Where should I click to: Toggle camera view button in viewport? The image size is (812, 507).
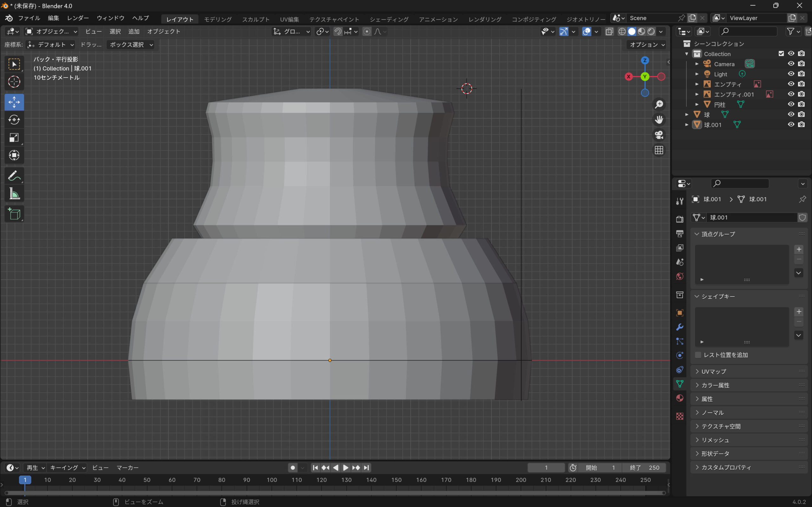click(659, 135)
